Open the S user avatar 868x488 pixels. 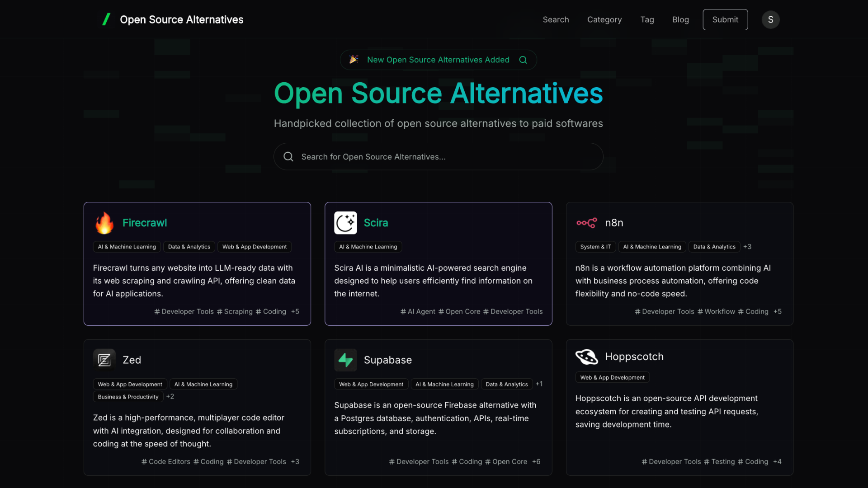pyautogui.click(x=770, y=19)
